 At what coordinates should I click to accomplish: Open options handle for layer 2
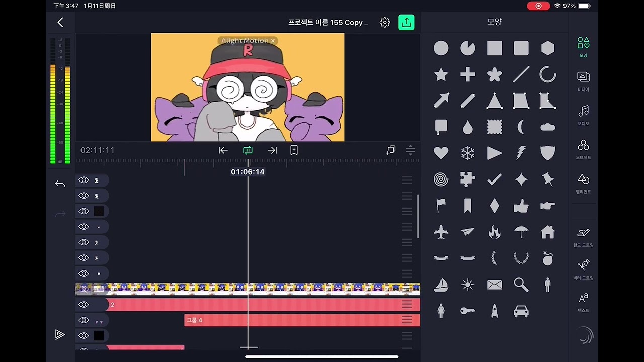point(407,304)
